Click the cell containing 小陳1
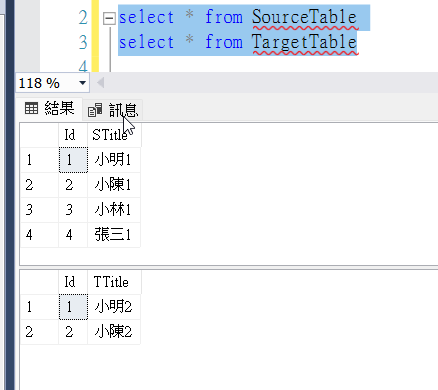Screen dimensions: 438x390 [x=114, y=185]
